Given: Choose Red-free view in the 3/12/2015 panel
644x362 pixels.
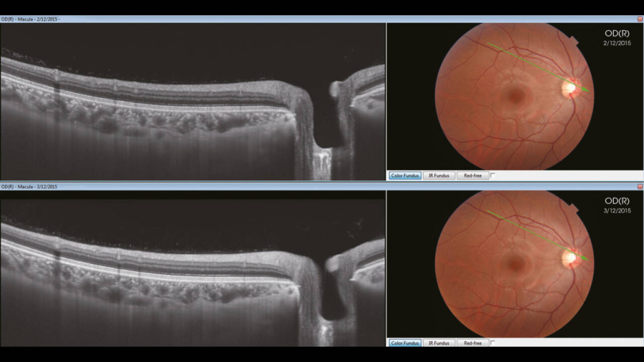Looking at the screenshot, I should 472,343.
